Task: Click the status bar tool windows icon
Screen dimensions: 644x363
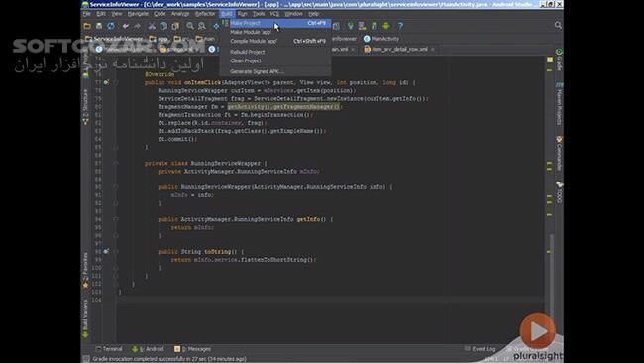Action: (86, 359)
